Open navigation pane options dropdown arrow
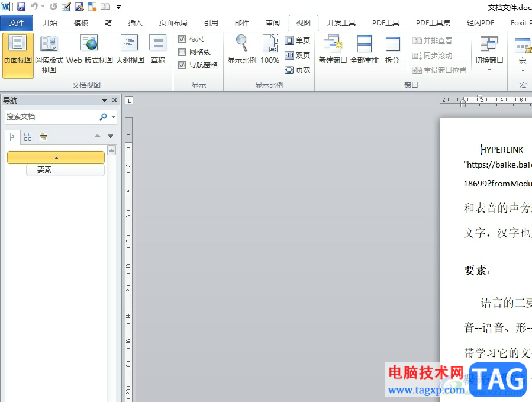 105,100
